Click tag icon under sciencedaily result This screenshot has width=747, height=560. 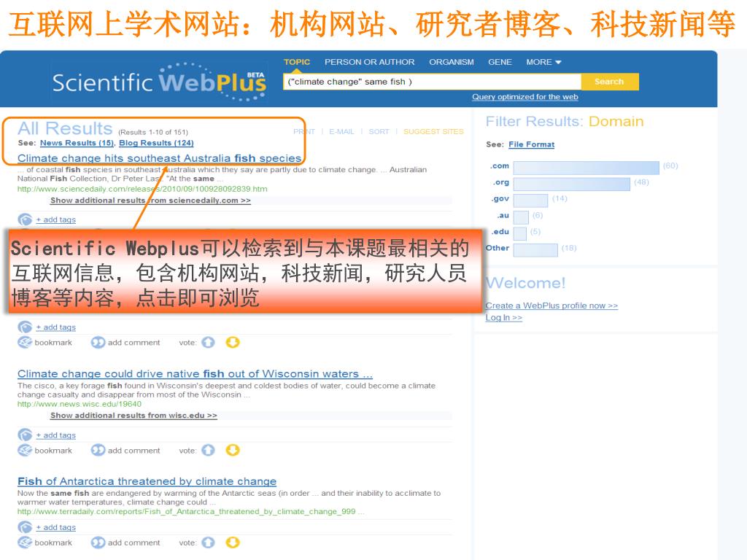pos(25,219)
